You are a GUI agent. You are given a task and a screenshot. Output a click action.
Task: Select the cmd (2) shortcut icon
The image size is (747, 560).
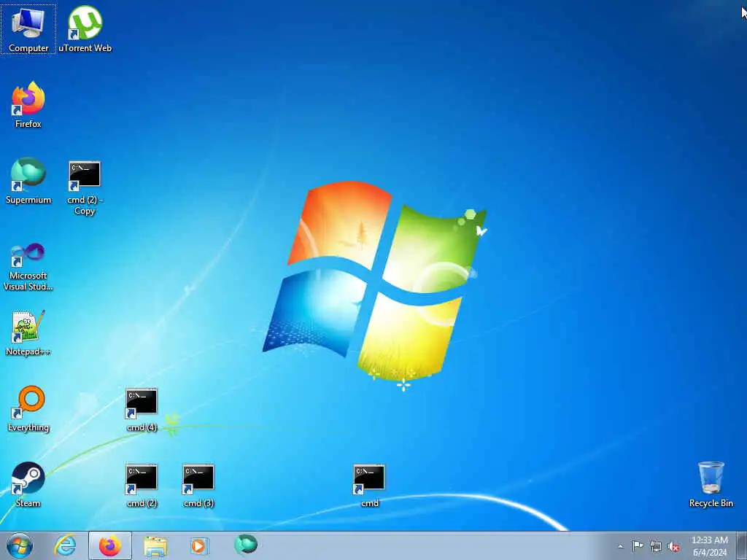pos(142,485)
